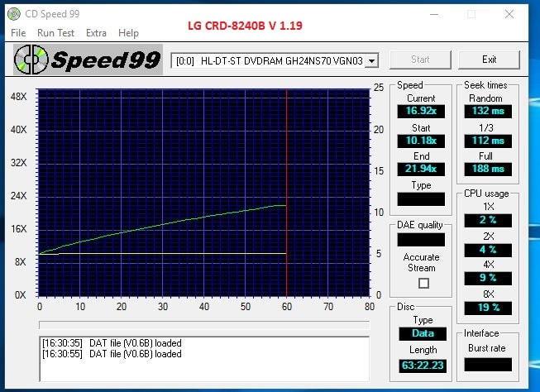Click the Disc Type value Data
The height and width of the screenshot is (392, 540).
(423, 333)
